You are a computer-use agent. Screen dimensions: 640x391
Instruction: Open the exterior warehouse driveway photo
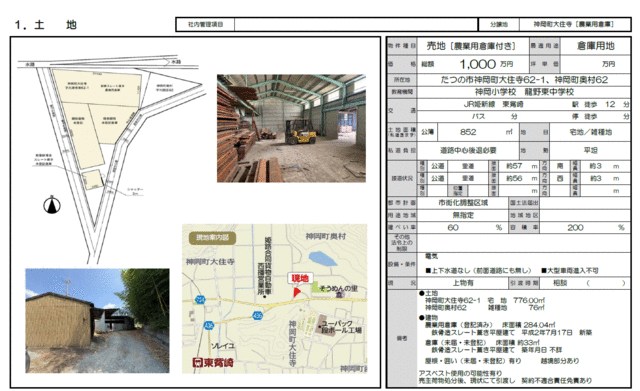(97, 320)
